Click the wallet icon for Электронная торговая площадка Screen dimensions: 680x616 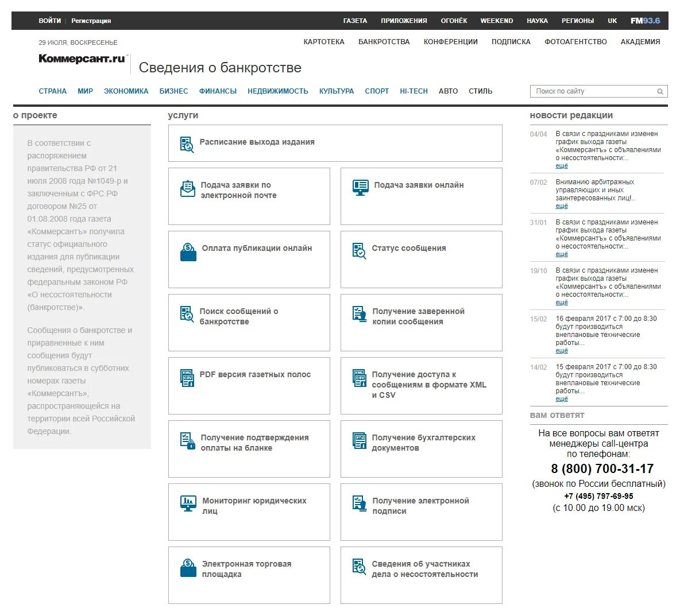[188, 568]
